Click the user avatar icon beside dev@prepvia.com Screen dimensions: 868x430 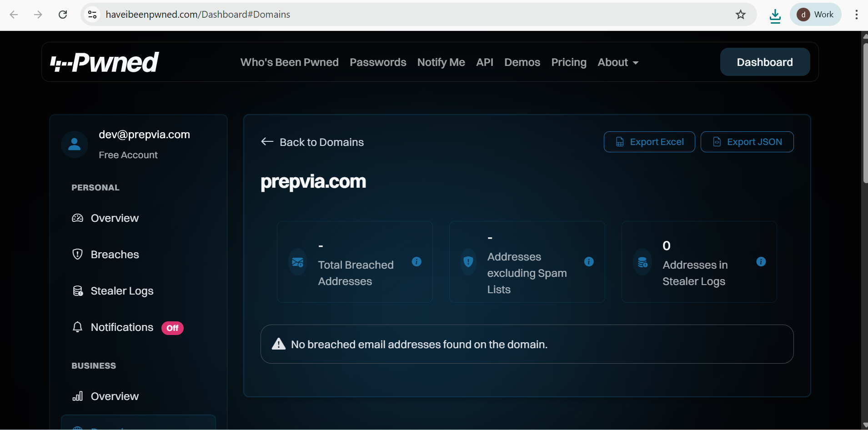coord(74,145)
